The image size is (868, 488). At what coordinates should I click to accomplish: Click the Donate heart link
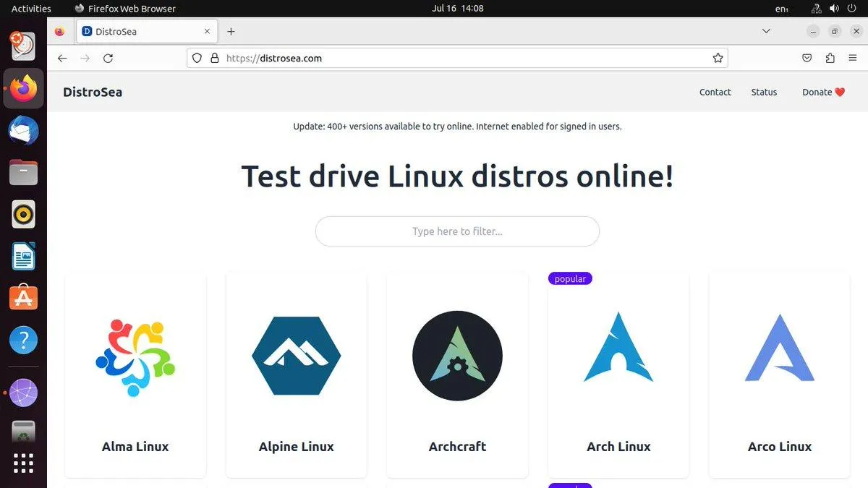coord(823,92)
